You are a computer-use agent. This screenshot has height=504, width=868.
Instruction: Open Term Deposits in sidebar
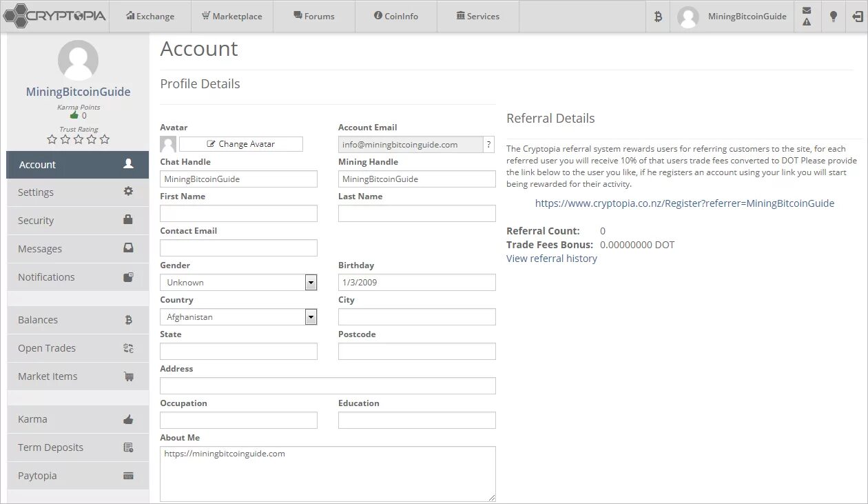click(x=78, y=447)
